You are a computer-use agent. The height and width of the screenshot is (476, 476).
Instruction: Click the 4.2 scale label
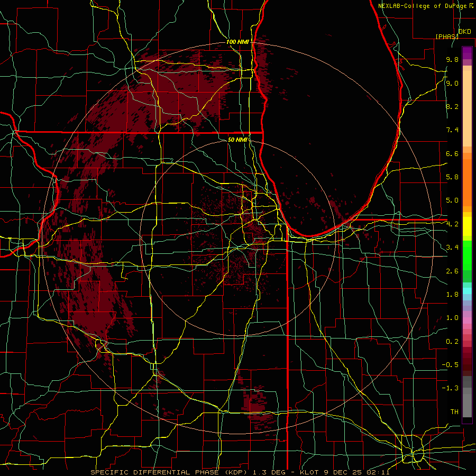click(452, 224)
